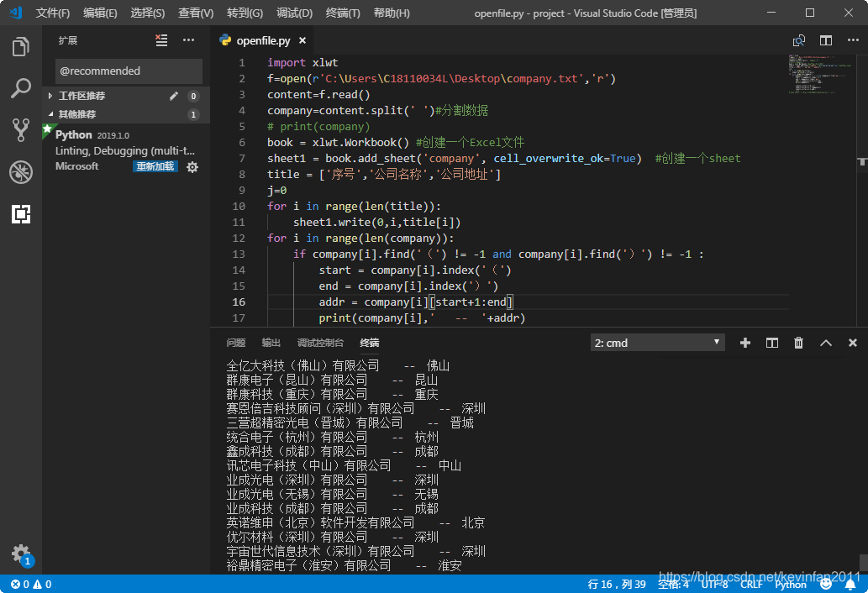Viewport: 868px width, 593px height.
Task: Click errors and warnings status icon
Action: tap(31, 584)
